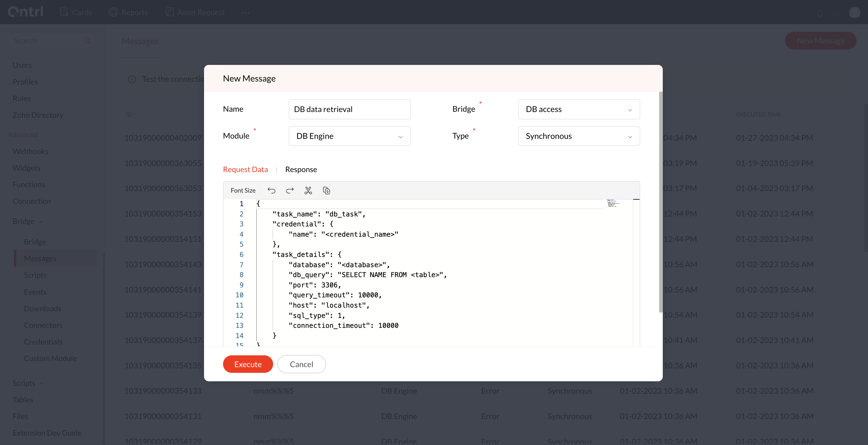Open the user avatar in top bar
Screen dimensions: 868x445
tap(854, 12)
